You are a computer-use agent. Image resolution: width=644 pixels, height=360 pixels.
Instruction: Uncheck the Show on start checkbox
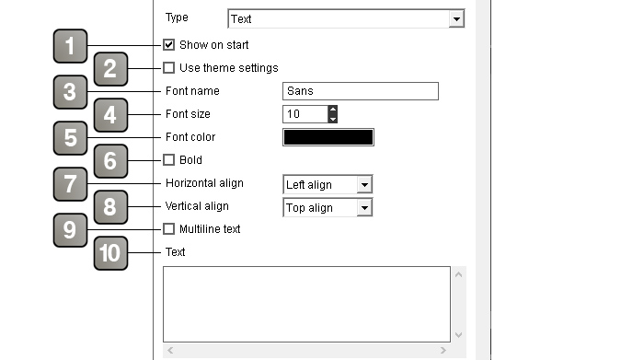click(x=168, y=45)
